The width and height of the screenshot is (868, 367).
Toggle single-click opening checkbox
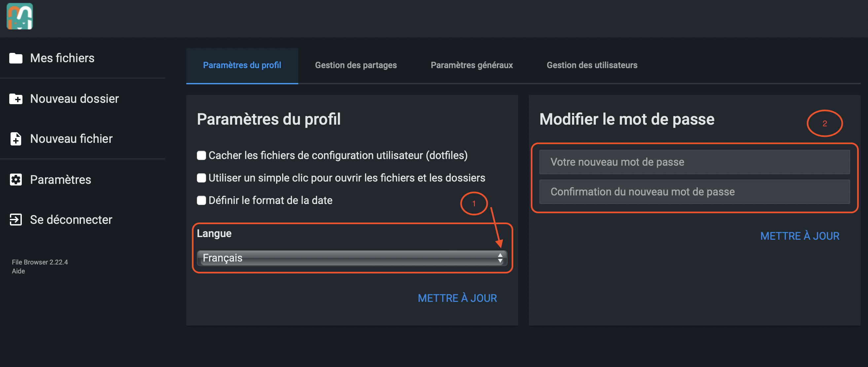coord(201,178)
